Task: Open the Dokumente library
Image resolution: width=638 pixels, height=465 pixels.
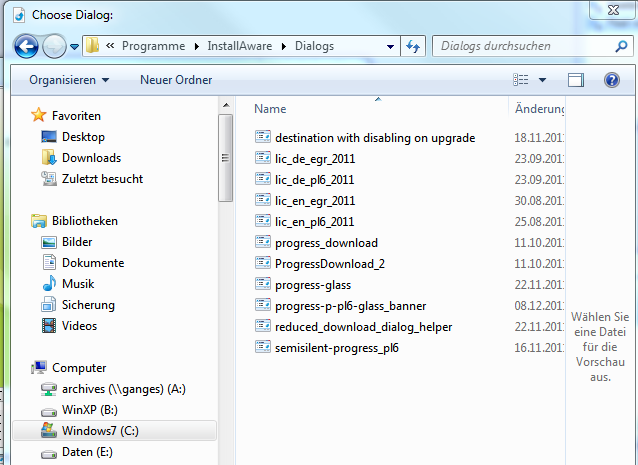Action: (93, 263)
